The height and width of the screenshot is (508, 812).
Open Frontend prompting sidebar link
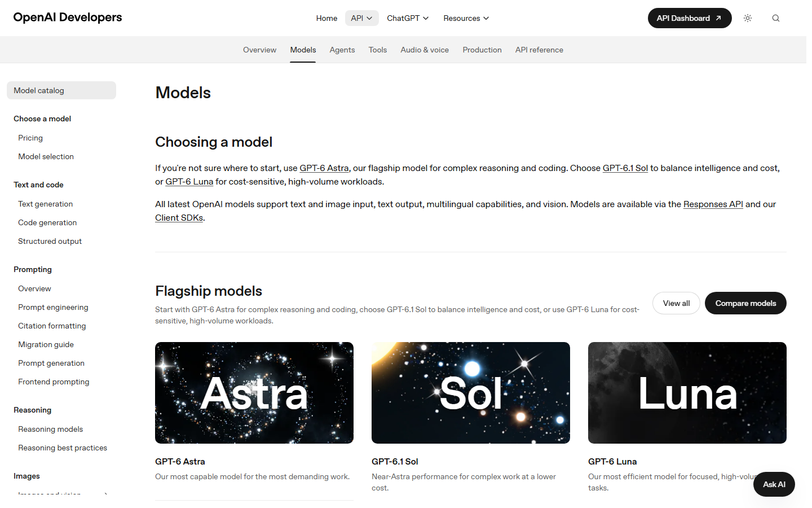click(x=54, y=382)
